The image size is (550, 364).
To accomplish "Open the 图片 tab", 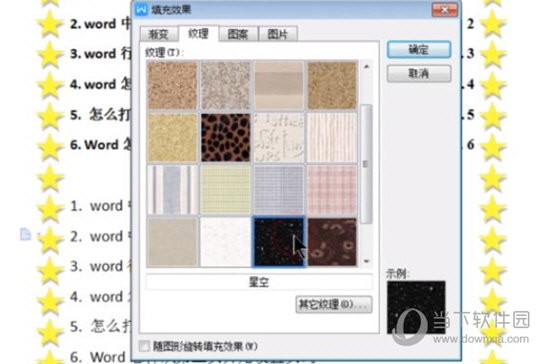I will (278, 34).
